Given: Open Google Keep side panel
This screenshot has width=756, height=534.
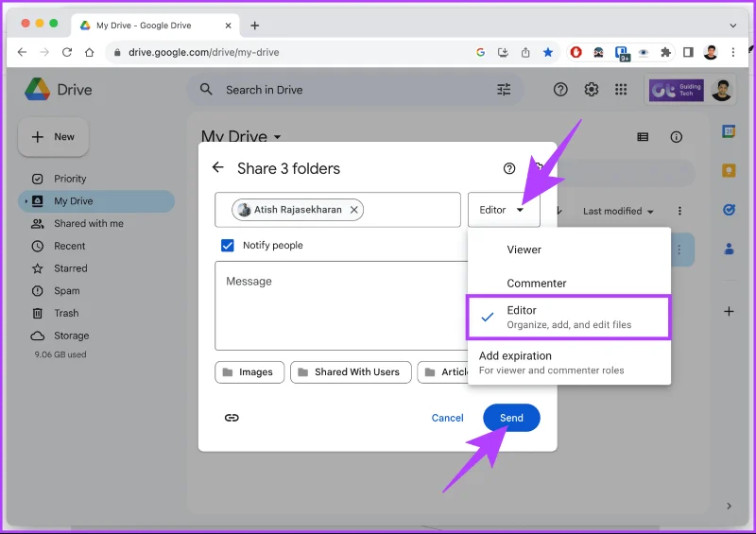Looking at the screenshot, I should point(729,170).
